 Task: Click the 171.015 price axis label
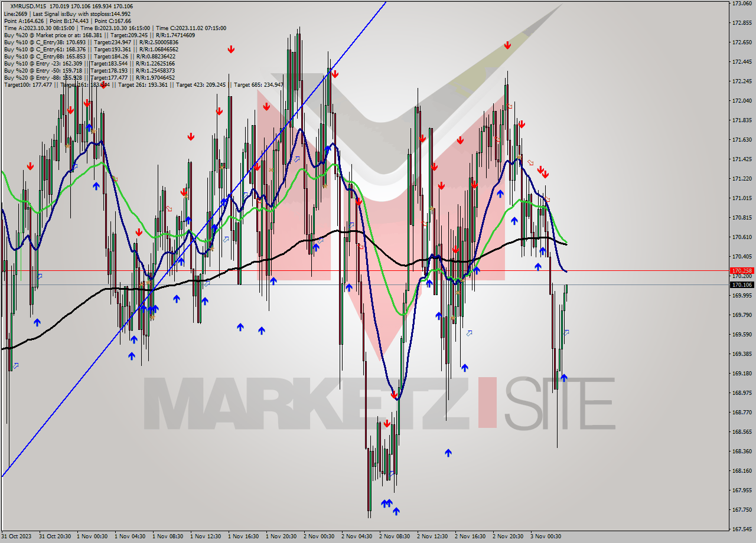pos(742,198)
